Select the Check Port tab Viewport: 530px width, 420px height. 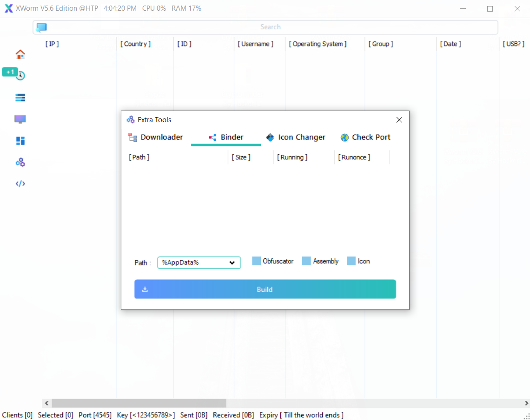(365, 138)
